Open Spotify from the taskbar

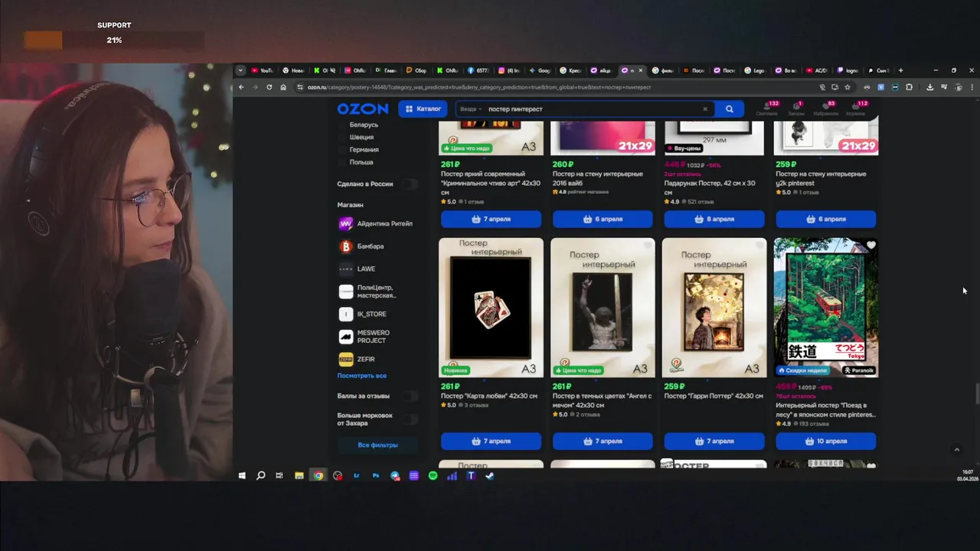(433, 475)
